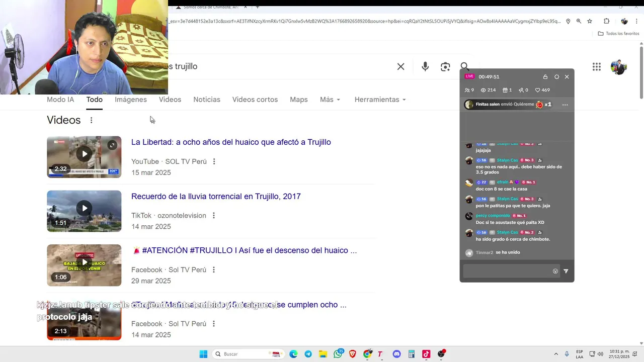Clear the Google search box with X
The width and height of the screenshot is (644, 362).
[400, 66]
